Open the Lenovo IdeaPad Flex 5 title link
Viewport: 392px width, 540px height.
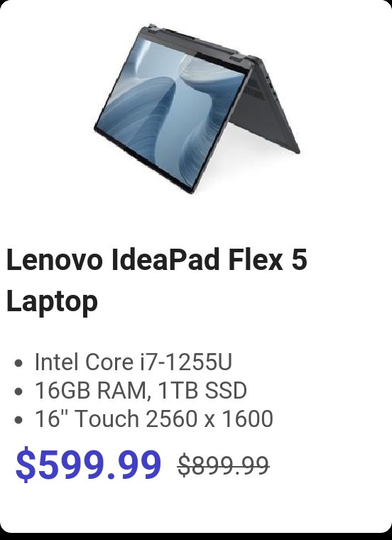coord(157,281)
